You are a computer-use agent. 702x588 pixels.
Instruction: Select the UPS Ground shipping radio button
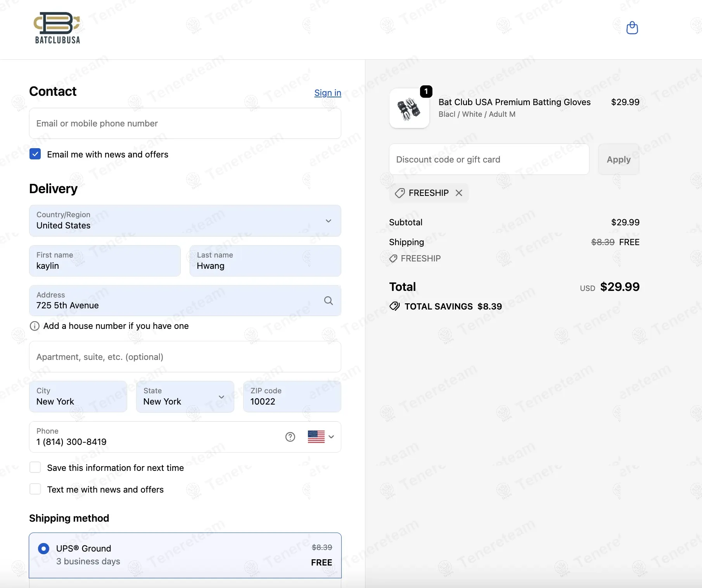click(x=43, y=548)
